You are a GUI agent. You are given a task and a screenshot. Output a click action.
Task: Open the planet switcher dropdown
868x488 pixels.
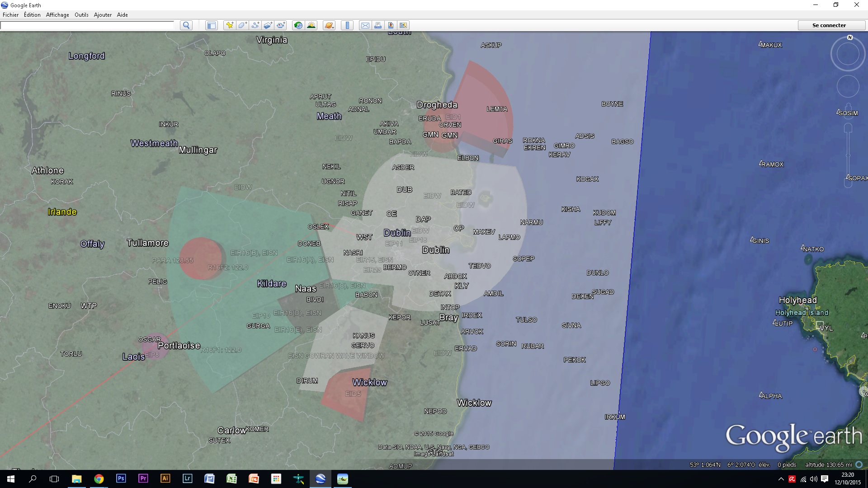tap(330, 25)
